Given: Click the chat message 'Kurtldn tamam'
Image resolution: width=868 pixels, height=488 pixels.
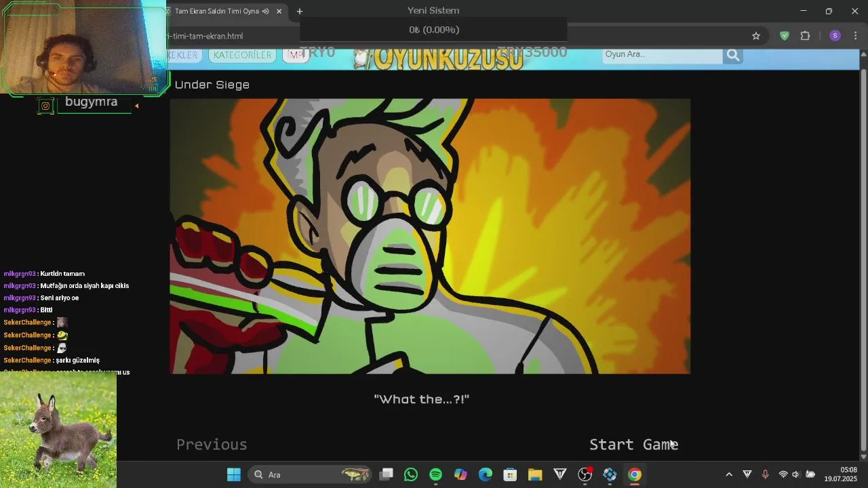Looking at the screenshot, I should tap(62, 274).
